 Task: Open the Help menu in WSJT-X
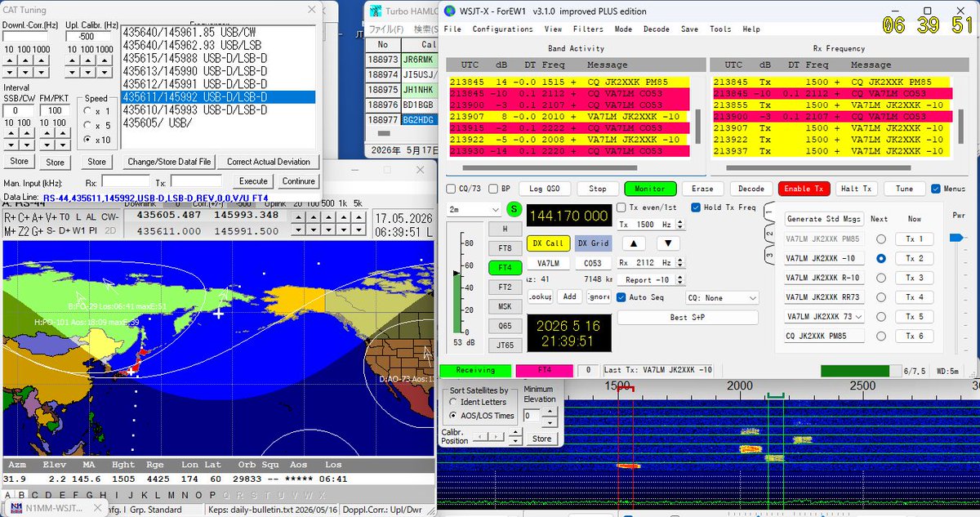[751, 29]
